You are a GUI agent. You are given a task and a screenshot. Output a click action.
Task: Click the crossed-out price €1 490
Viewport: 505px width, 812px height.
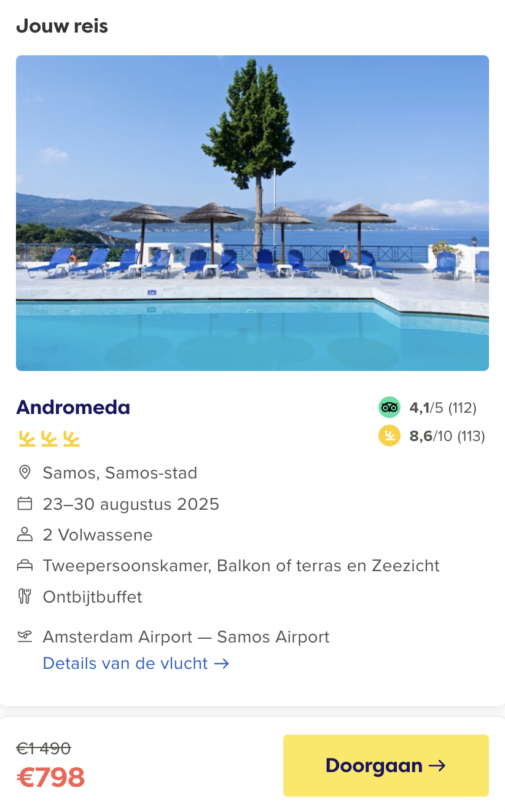pyautogui.click(x=44, y=748)
